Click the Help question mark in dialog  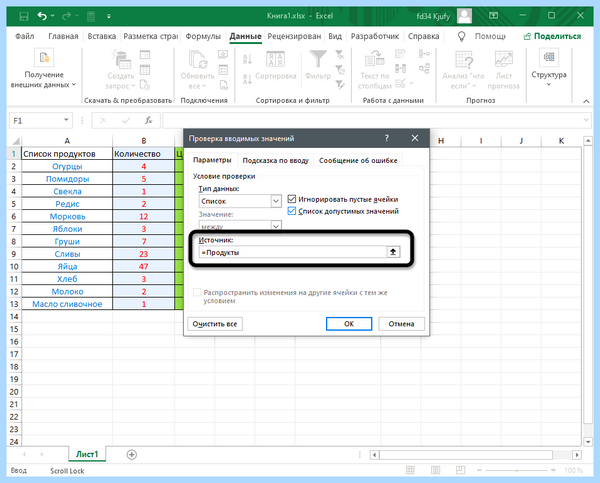[386, 138]
